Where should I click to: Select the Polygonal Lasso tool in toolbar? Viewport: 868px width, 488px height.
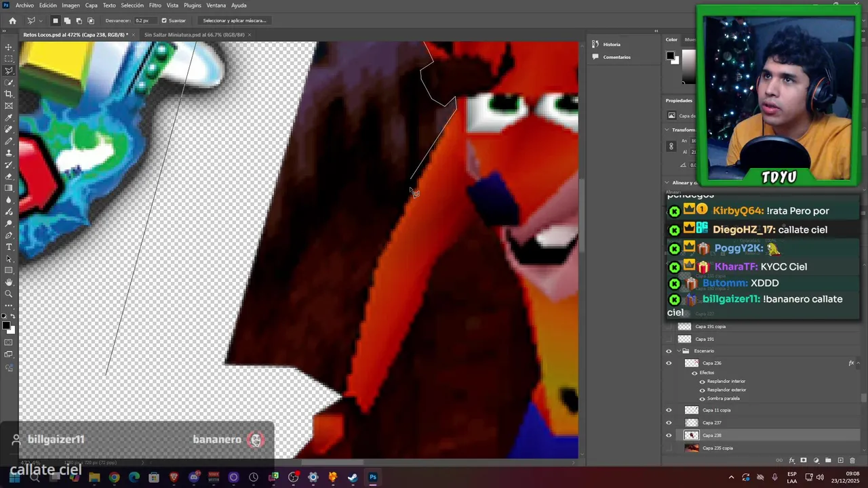[9, 70]
